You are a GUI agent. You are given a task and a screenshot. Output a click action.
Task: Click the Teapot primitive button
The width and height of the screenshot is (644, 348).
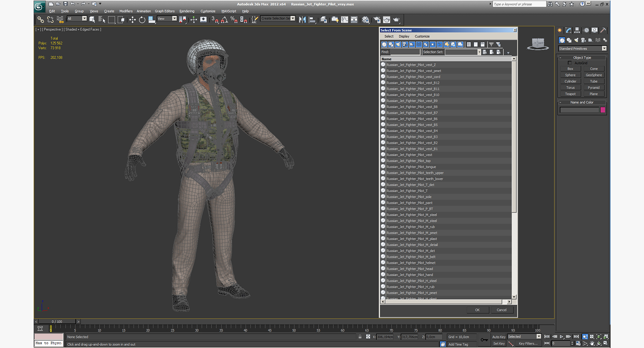click(x=570, y=94)
